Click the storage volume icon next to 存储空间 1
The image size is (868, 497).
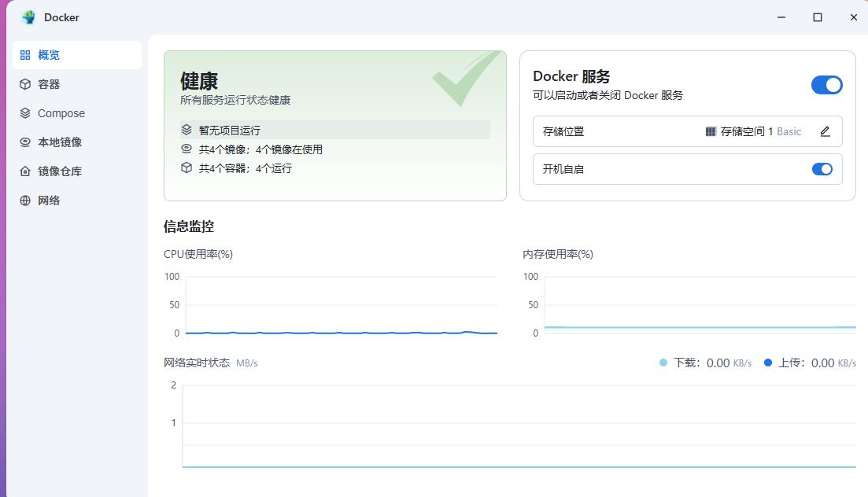coord(711,131)
